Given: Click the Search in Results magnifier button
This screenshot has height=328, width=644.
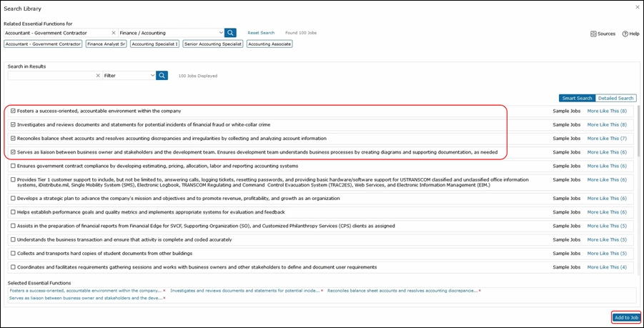Looking at the screenshot, I should pos(162,76).
